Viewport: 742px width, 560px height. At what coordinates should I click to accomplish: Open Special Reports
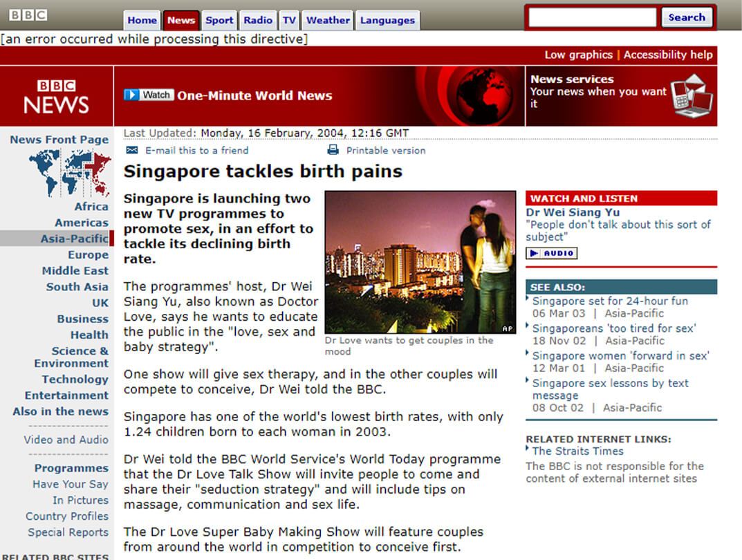click(x=68, y=532)
